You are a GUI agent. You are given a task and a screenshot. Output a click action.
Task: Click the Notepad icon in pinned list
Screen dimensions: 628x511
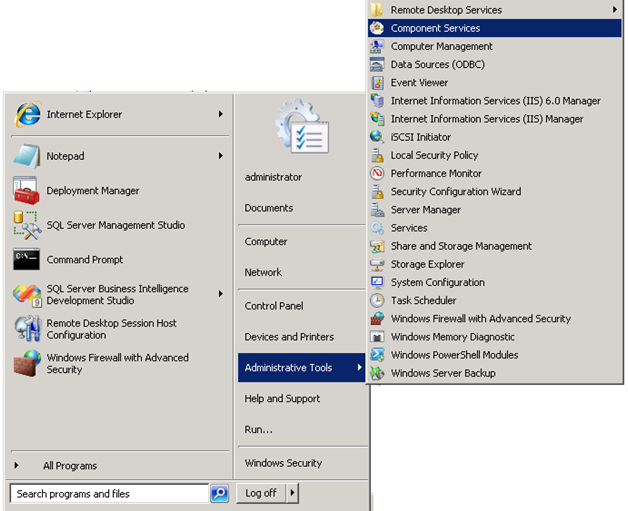(x=26, y=156)
